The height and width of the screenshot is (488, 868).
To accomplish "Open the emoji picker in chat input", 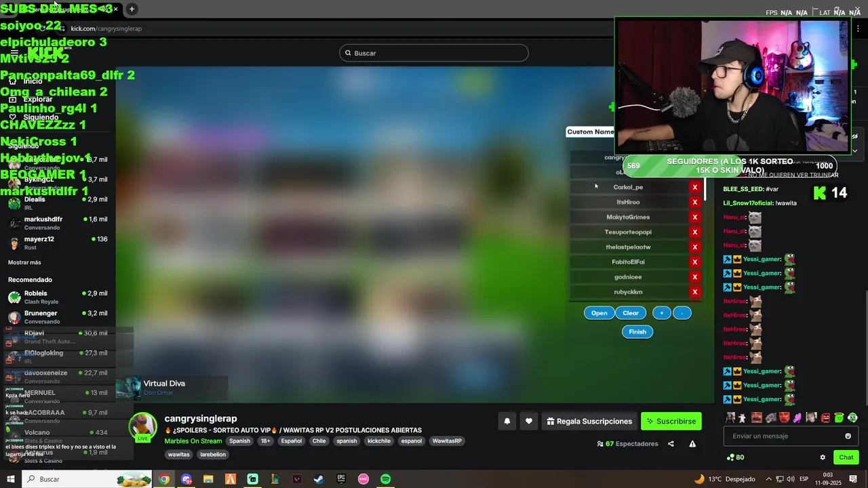I will coord(848,436).
